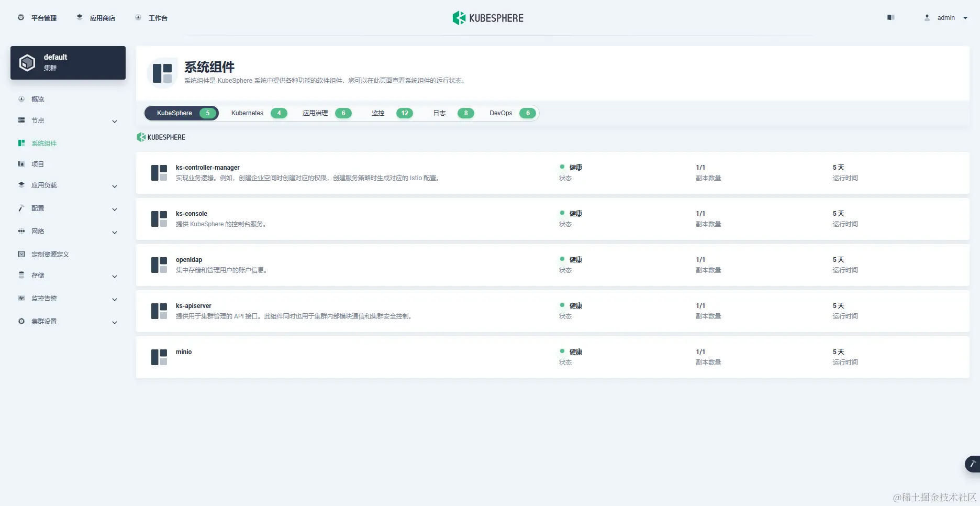This screenshot has height=506, width=980.
Task: Click the workbench icon in top bar
Action: point(138,17)
